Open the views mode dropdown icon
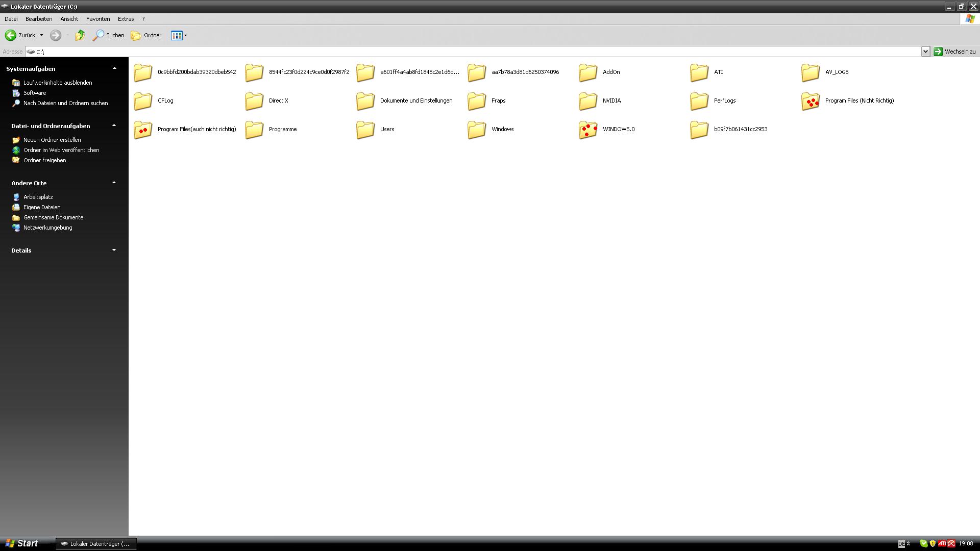 (179, 35)
